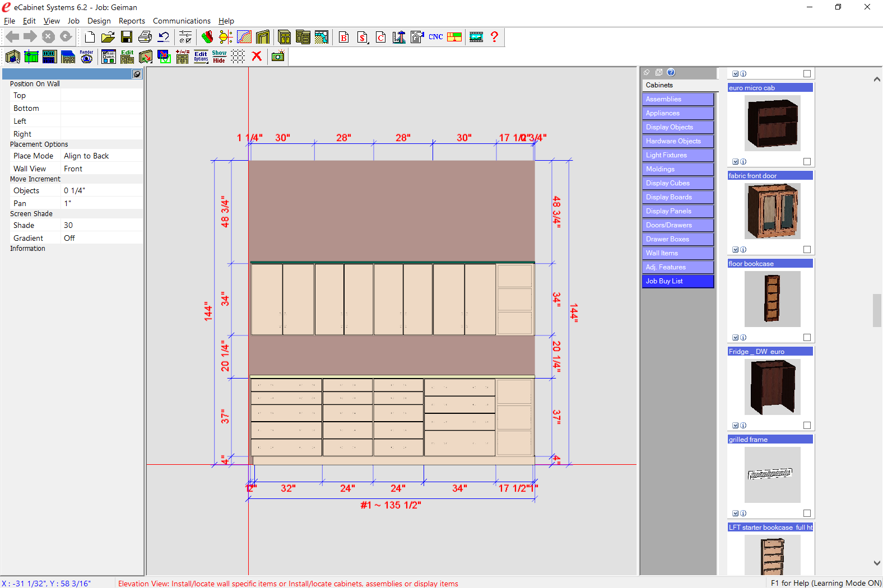Expand the dropdown arrow below Fridge _ DW euro
This screenshot has height=588, width=883.
(x=735, y=426)
